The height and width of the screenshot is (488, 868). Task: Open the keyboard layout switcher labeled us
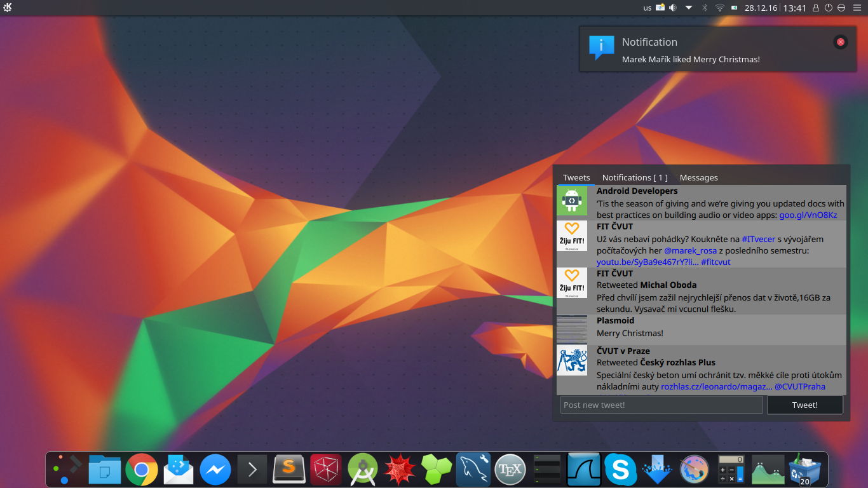tap(646, 8)
